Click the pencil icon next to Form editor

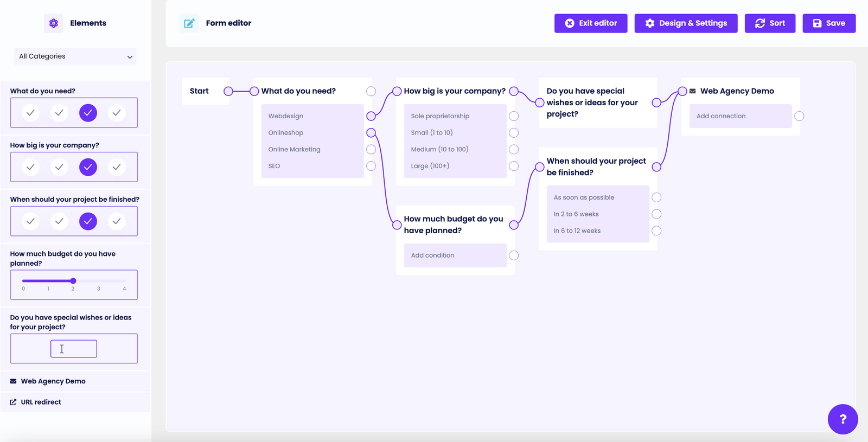pyautogui.click(x=189, y=23)
